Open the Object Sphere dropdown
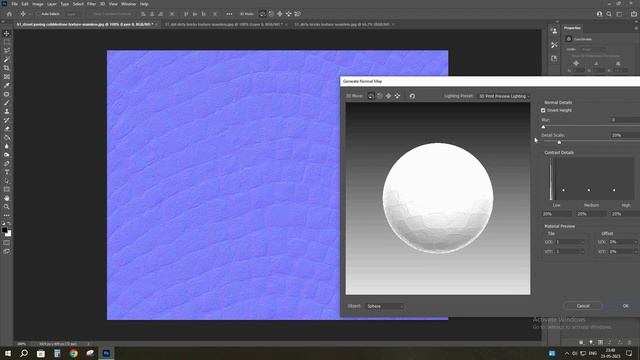 coord(384,306)
